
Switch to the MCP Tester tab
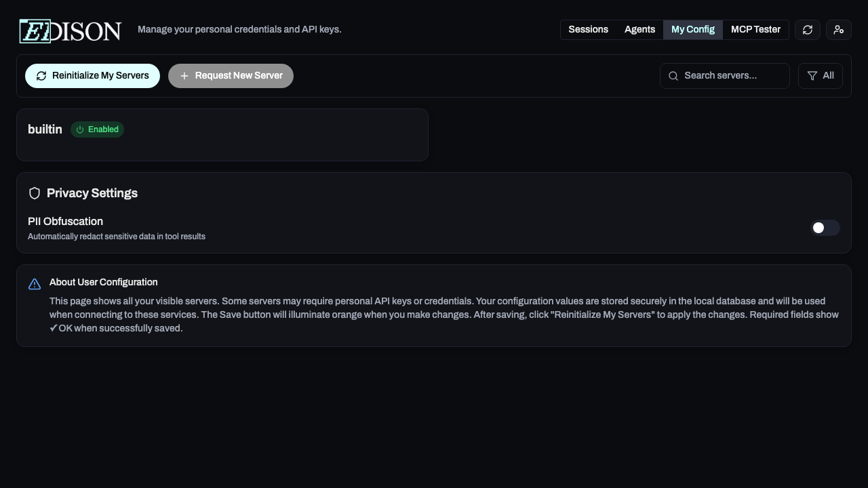coord(755,29)
